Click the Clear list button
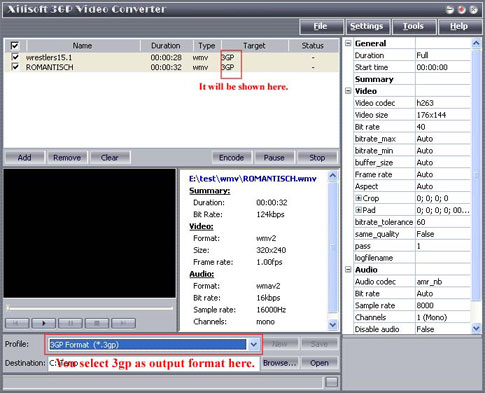 click(x=110, y=157)
